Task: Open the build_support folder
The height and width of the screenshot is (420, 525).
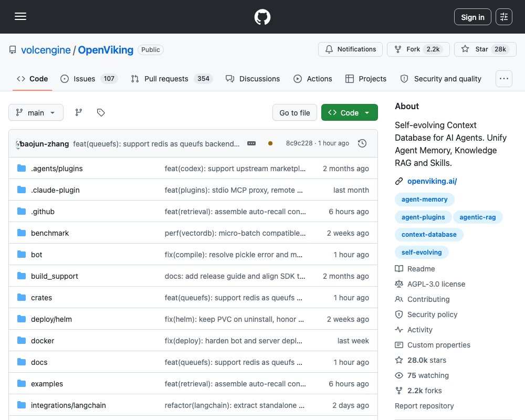Action: [55, 276]
